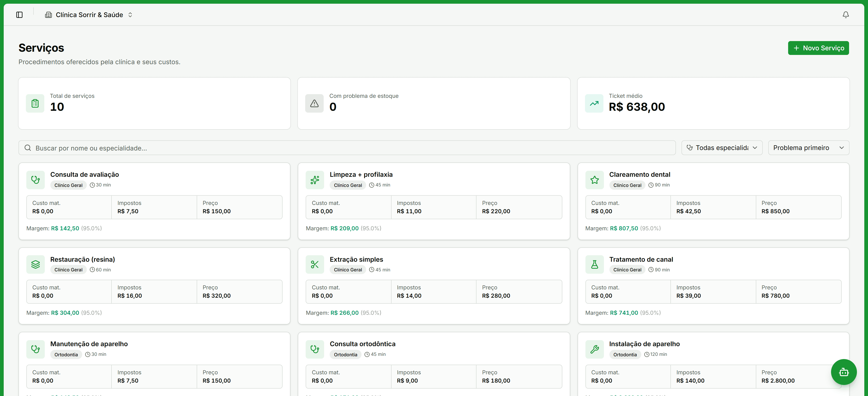Click the margin R$ 807,50

point(624,228)
